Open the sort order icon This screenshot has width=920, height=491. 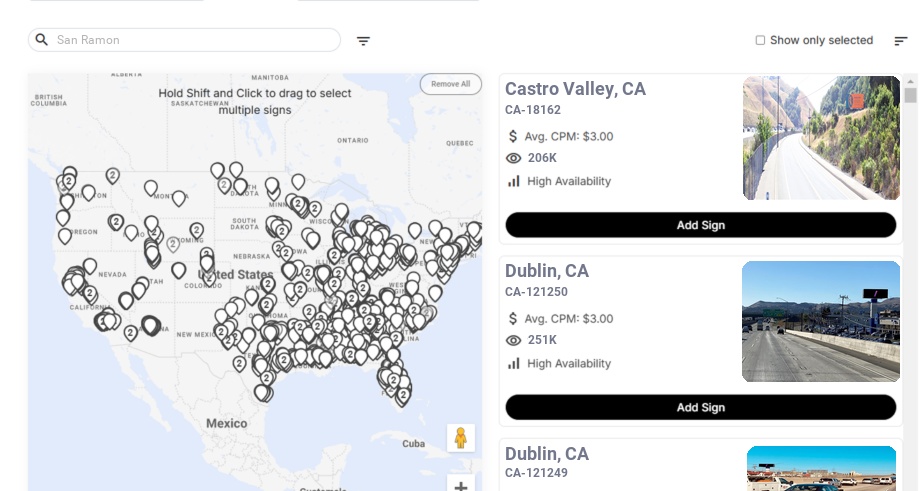[900, 41]
